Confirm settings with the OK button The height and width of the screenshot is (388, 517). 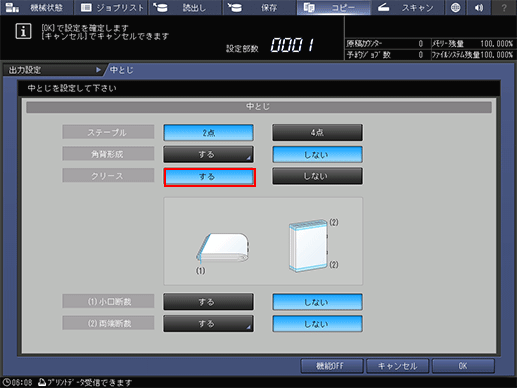[463, 366]
